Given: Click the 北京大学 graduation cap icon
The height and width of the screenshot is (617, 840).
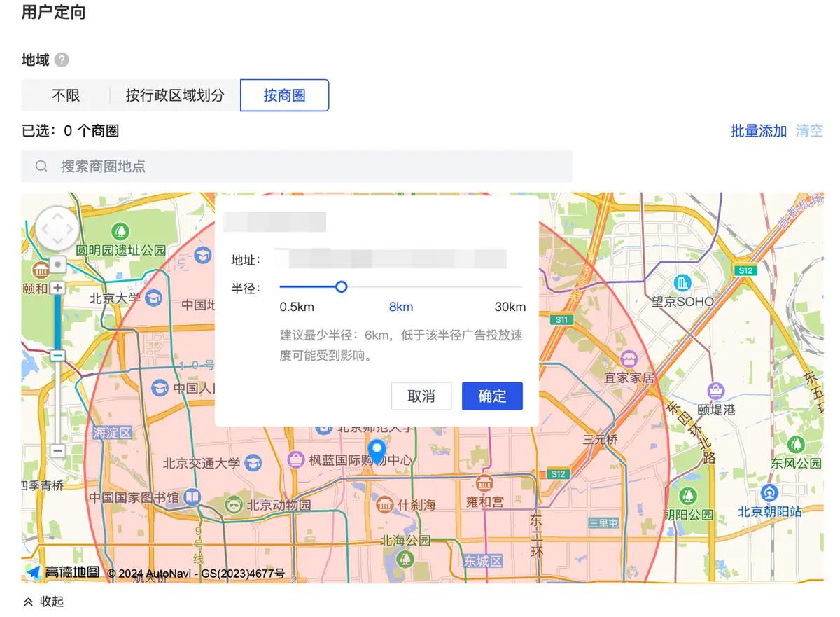Looking at the screenshot, I should pyautogui.click(x=153, y=298).
